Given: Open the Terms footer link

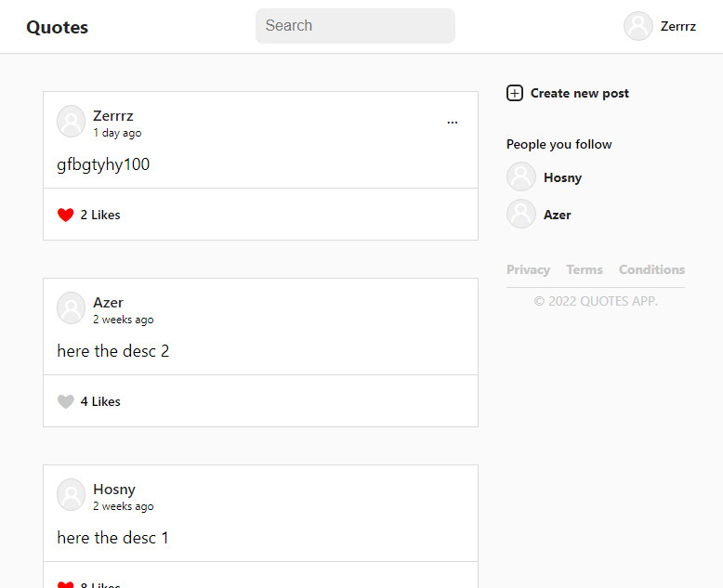Looking at the screenshot, I should tap(585, 269).
